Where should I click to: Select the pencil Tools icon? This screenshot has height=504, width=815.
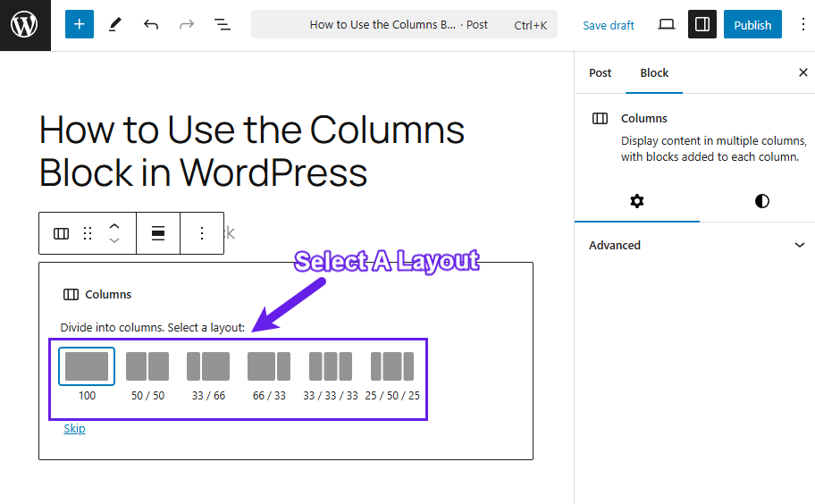[114, 25]
